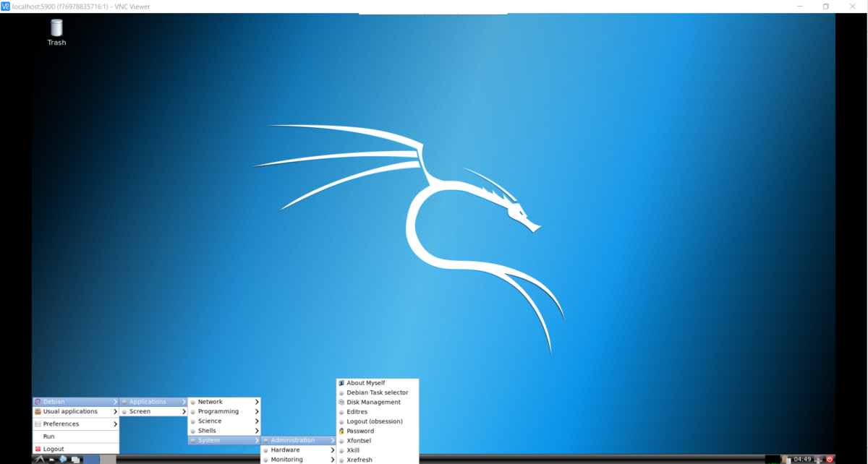The height and width of the screenshot is (464, 868).
Task: Open the Trash desktop icon
Action: [x=56, y=33]
